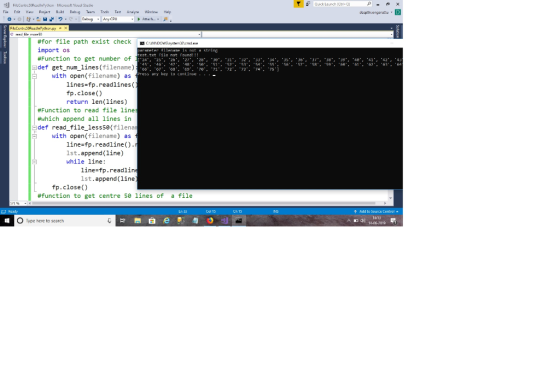Image resolution: width=560 pixels, height=373 pixels.
Task: Open the Project menu
Action: pyautogui.click(x=44, y=12)
